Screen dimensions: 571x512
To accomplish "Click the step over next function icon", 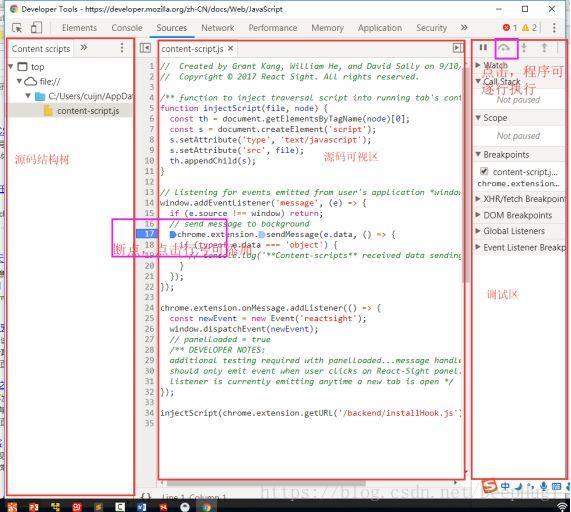I will [x=504, y=48].
